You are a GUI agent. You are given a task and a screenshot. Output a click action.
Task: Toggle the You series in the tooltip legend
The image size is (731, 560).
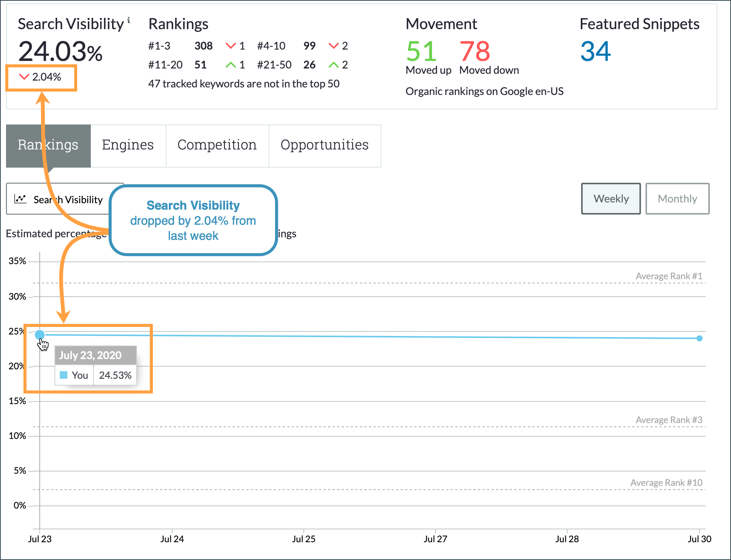coord(80,375)
